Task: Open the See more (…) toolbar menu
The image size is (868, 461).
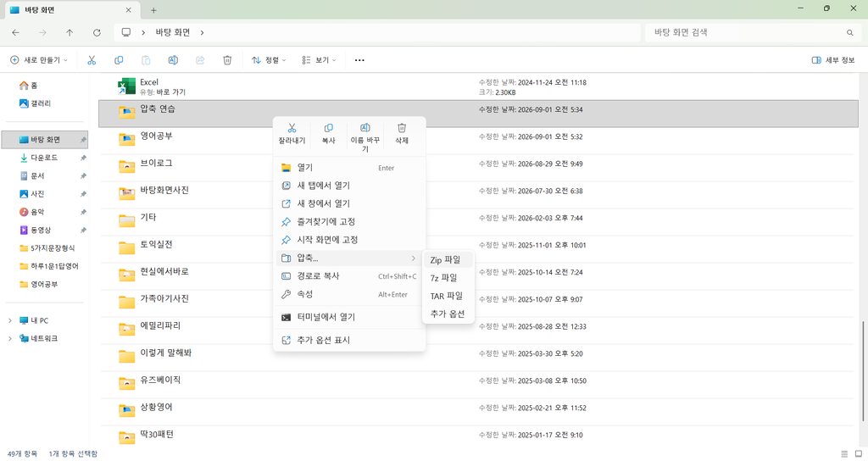Action: point(359,60)
